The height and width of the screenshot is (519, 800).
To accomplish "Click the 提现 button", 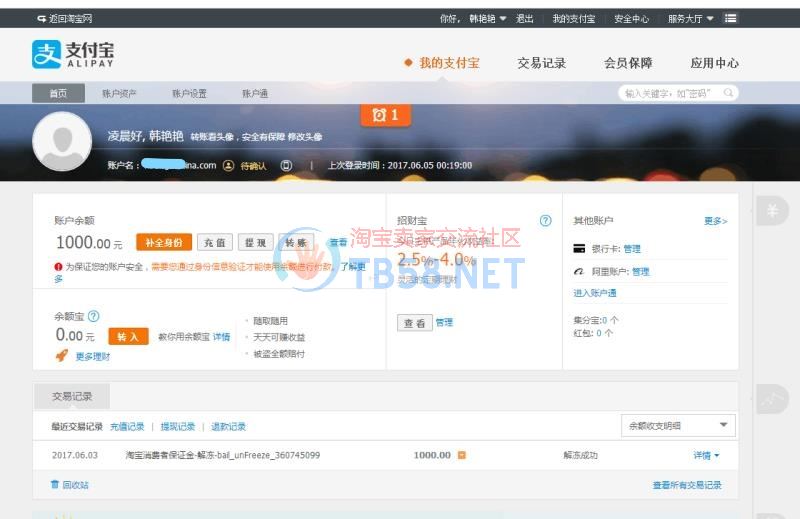I will pyautogui.click(x=256, y=242).
